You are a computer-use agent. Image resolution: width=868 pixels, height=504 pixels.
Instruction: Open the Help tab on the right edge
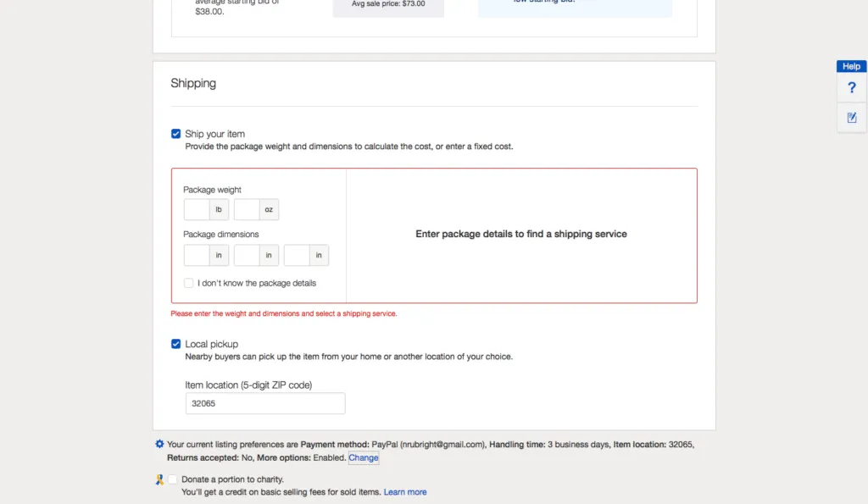[x=850, y=66]
